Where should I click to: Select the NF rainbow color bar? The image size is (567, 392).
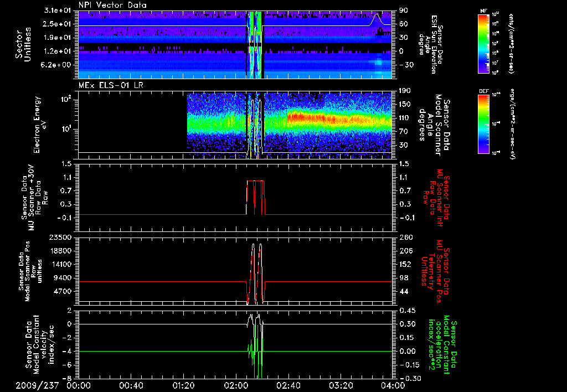point(484,44)
